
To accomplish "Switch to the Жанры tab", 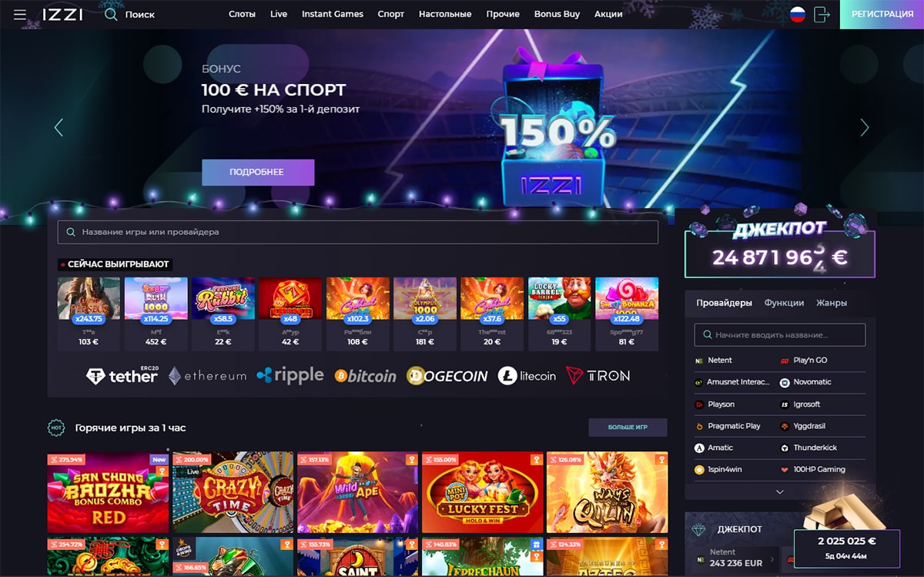I will pos(832,303).
